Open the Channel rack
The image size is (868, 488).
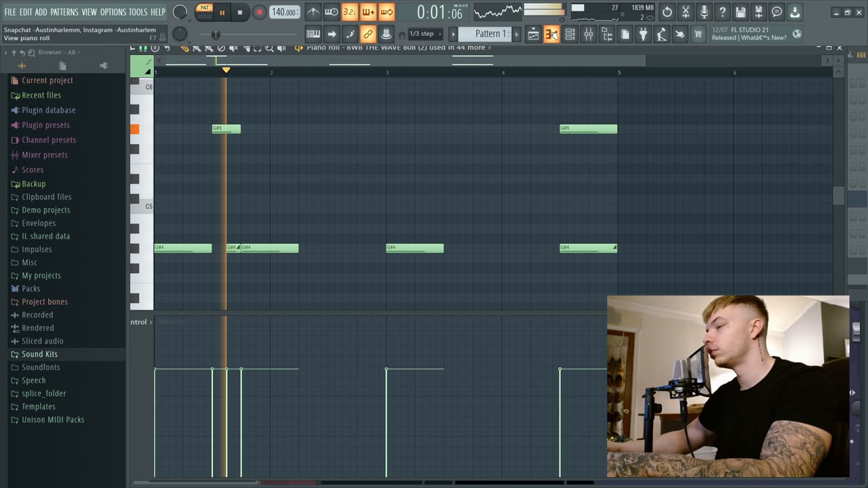tap(570, 34)
